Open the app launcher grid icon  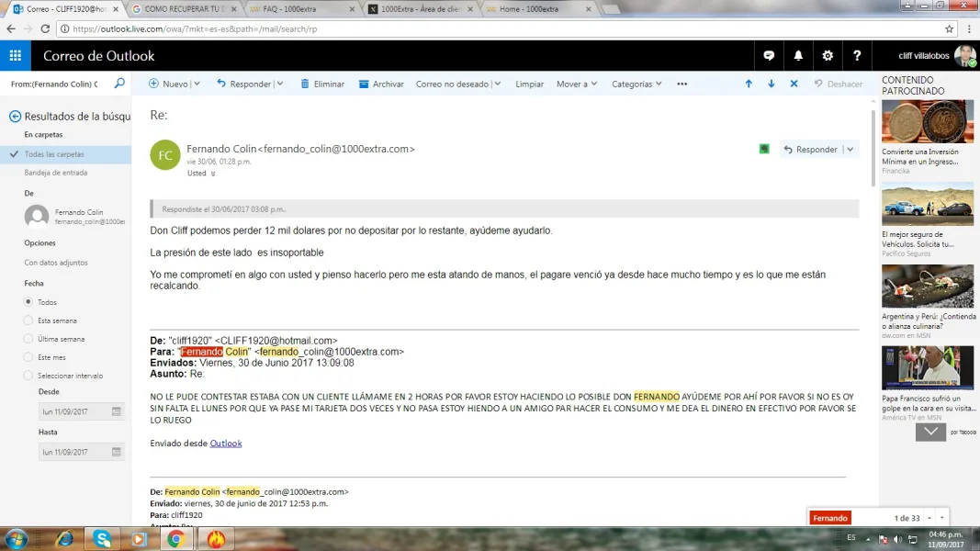[x=15, y=56]
